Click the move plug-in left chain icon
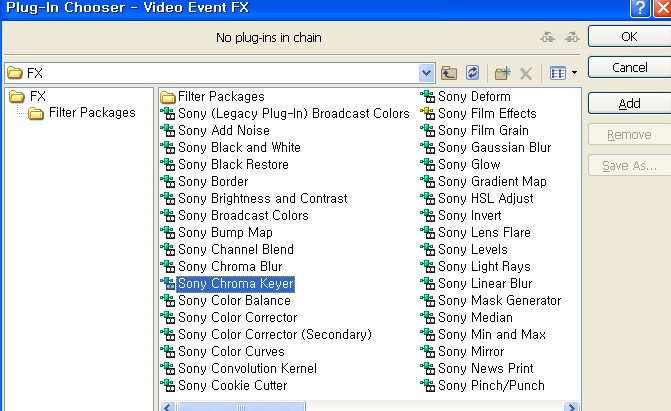Image resolution: width=671 pixels, height=411 pixels. 547,37
